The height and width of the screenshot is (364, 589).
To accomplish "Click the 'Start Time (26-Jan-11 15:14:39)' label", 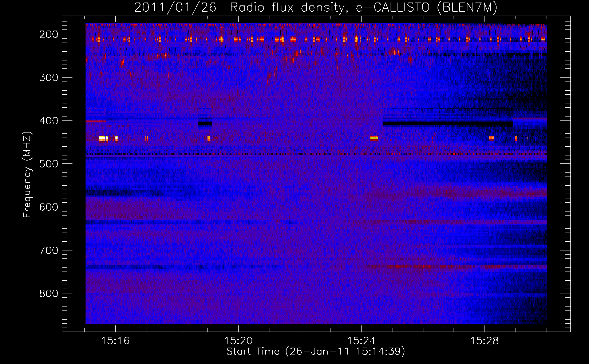I will pyautogui.click(x=316, y=352).
